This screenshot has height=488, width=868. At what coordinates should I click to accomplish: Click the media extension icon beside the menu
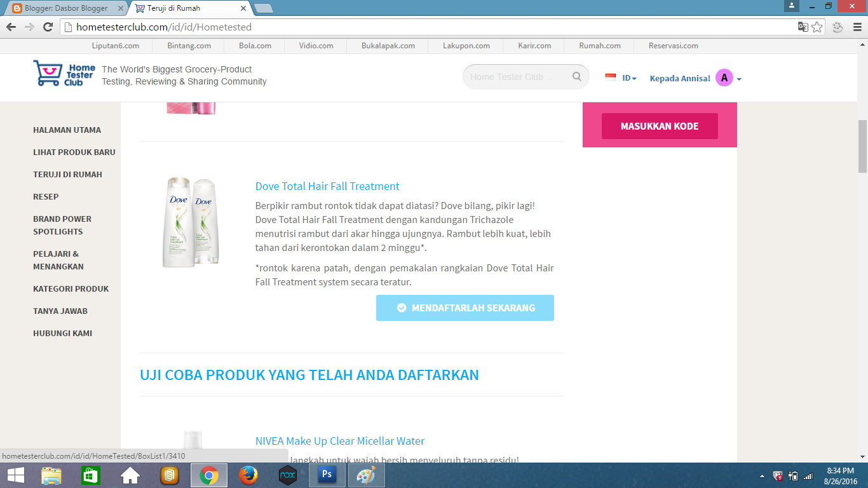[837, 27]
